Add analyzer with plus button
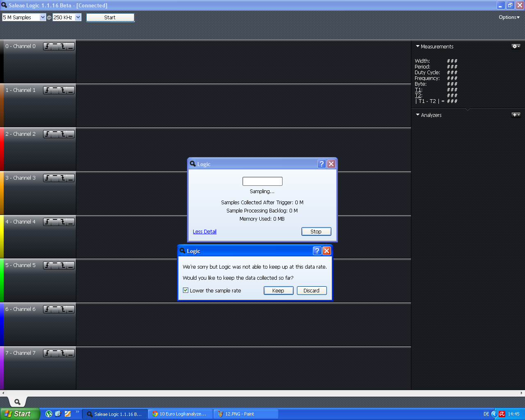 coord(516,115)
